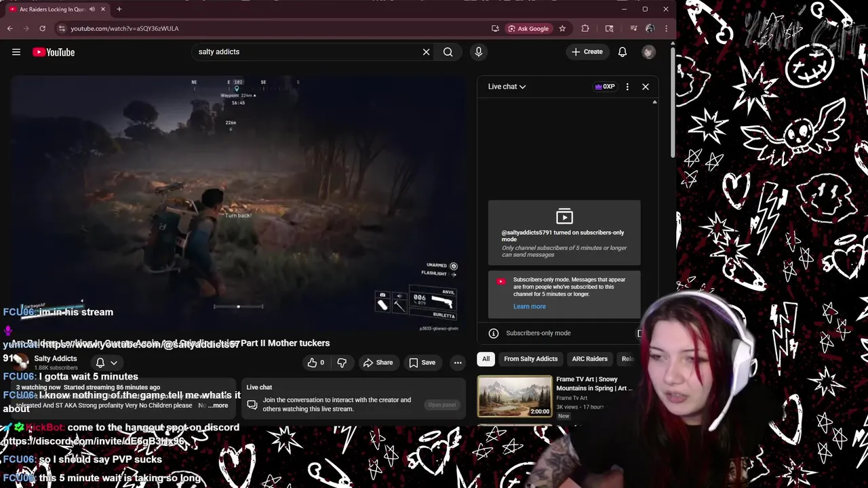868x488 pixels.
Task: Share the video
Action: (378, 363)
